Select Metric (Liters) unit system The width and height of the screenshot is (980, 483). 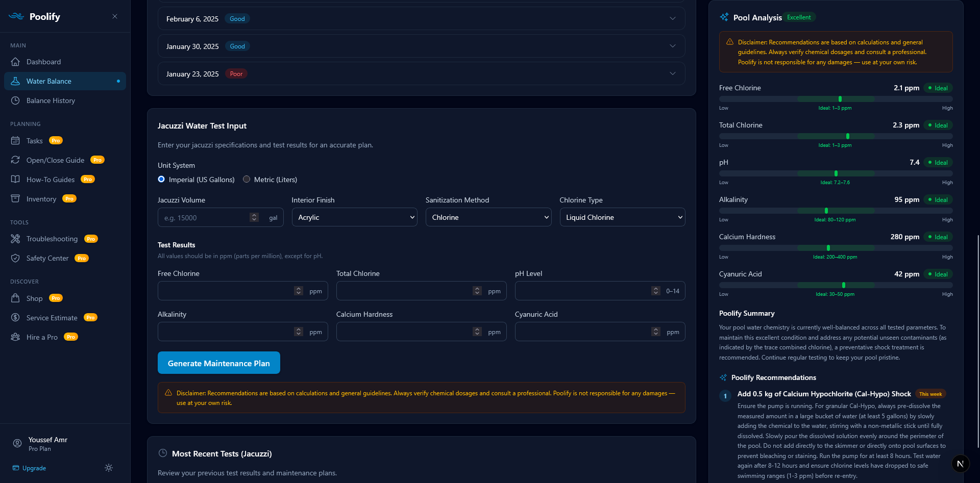tap(247, 179)
